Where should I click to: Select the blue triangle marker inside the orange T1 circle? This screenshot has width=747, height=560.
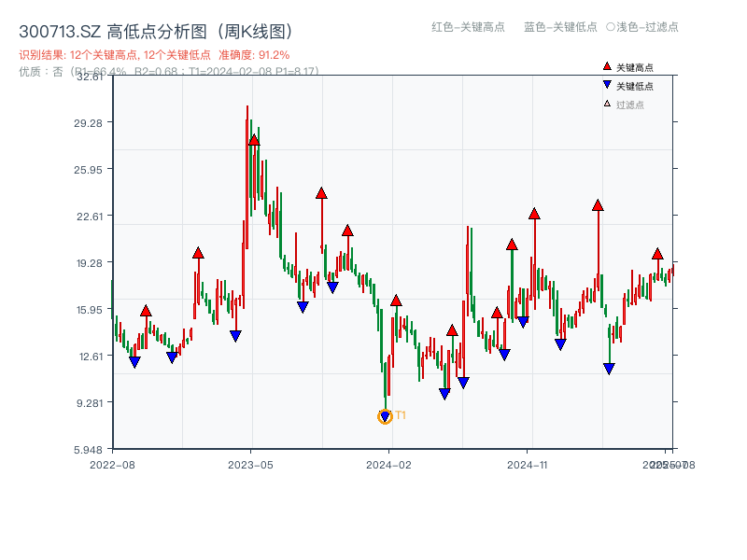385,415
